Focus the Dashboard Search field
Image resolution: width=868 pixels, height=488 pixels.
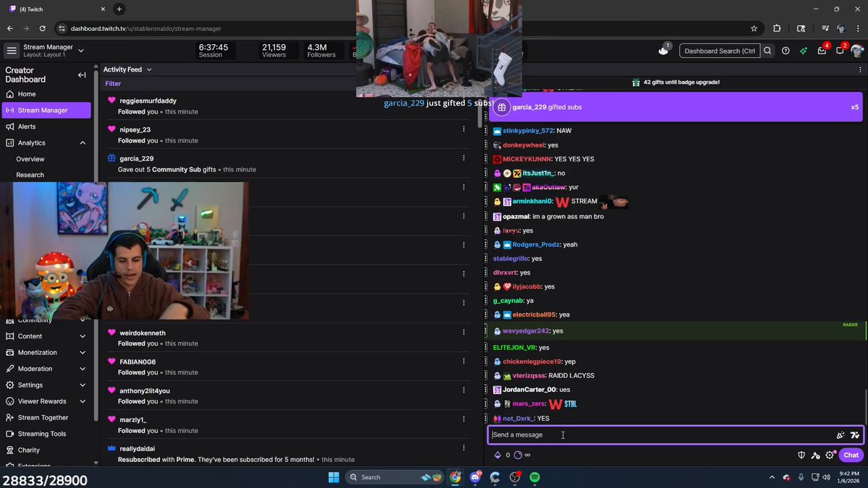click(x=720, y=51)
